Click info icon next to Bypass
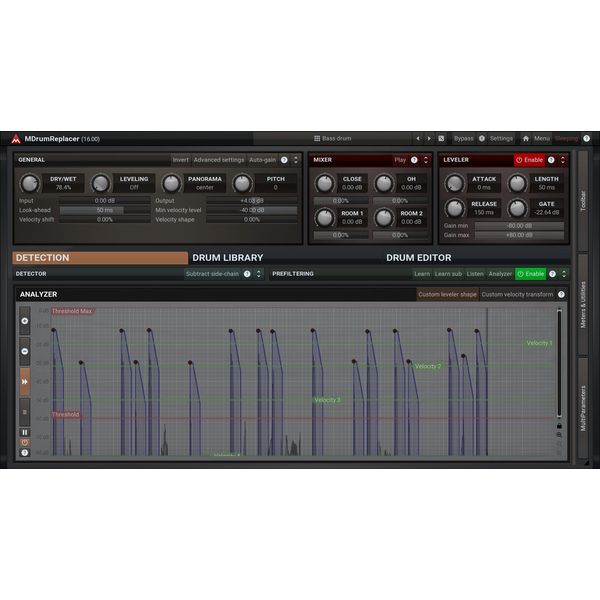 coord(482,139)
